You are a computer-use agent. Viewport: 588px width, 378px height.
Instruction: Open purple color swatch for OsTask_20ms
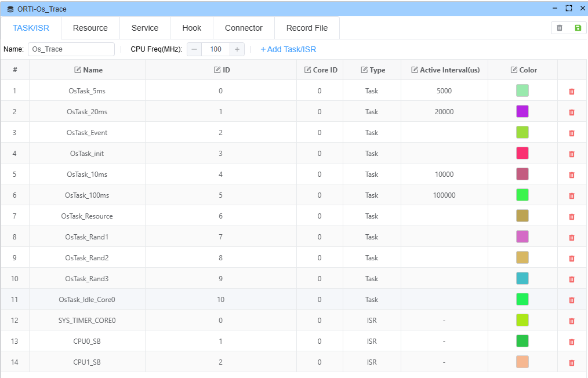522,111
